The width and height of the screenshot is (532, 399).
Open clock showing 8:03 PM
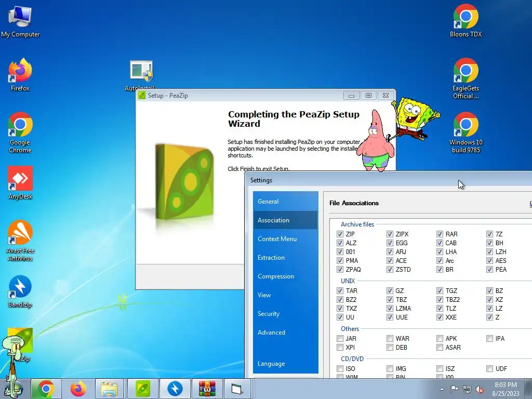click(x=506, y=389)
